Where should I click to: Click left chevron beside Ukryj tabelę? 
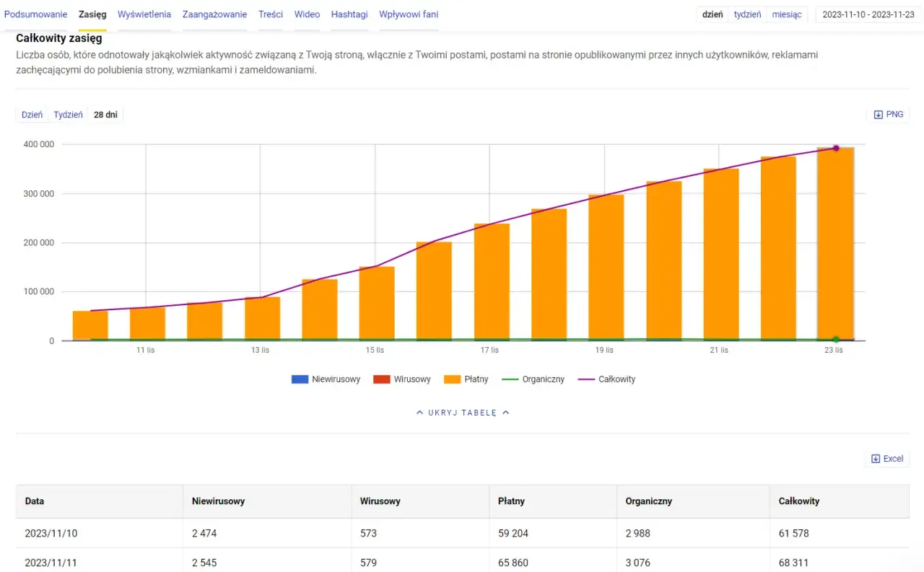click(x=419, y=413)
